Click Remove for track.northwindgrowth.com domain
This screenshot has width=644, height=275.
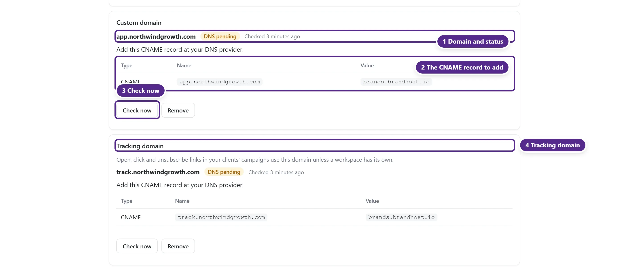tap(178, 246)
